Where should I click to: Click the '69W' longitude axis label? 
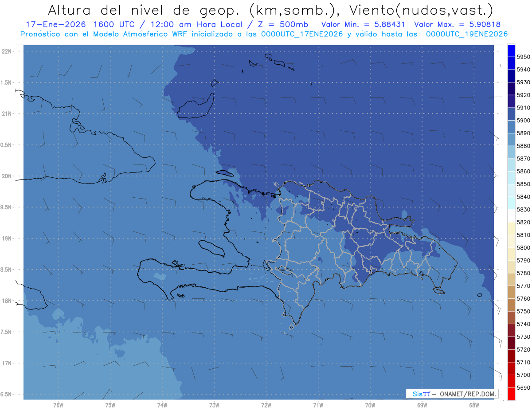422,405
